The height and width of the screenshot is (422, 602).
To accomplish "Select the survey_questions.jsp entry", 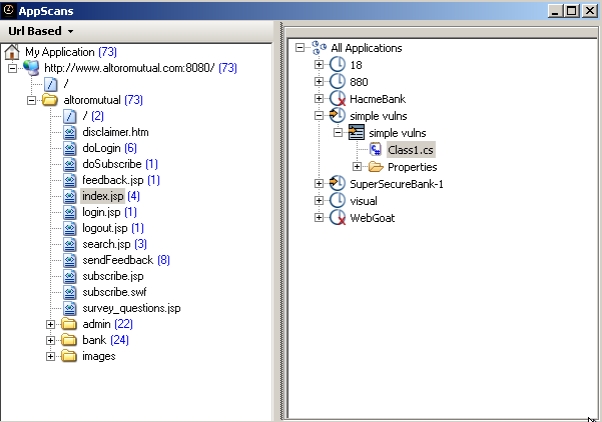I will point(131,308).
